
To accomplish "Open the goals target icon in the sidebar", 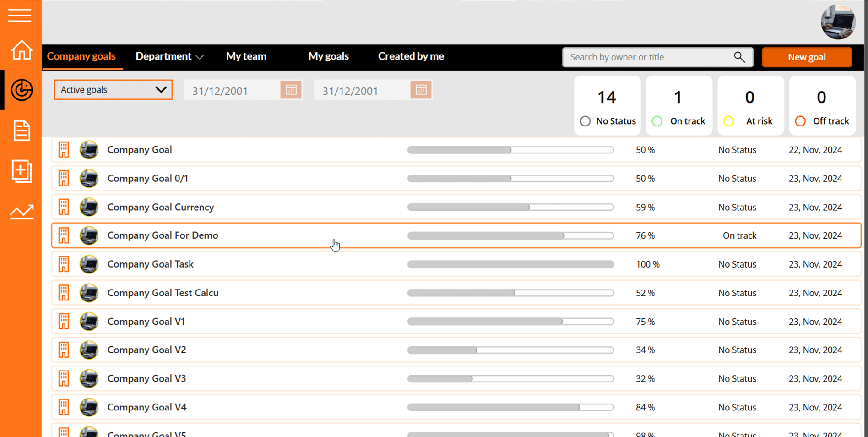I will coord(22,90).
